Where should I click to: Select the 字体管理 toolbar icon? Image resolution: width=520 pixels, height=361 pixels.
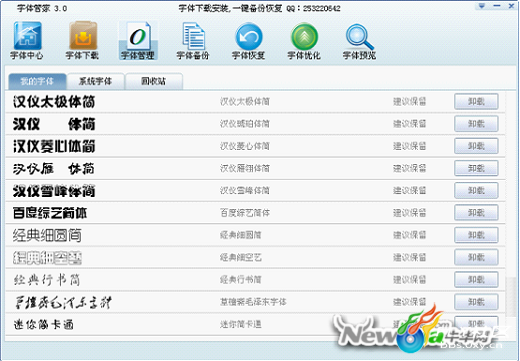click(138, 41)
